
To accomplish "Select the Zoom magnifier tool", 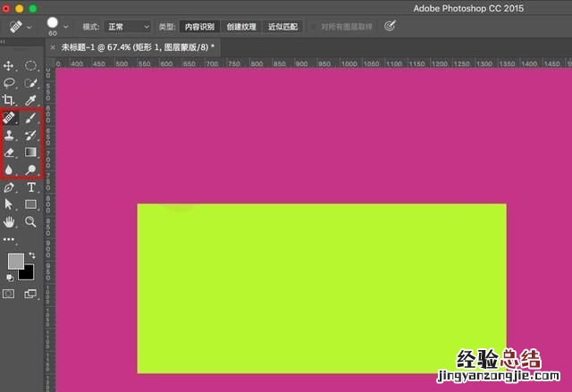I will 30,221.
